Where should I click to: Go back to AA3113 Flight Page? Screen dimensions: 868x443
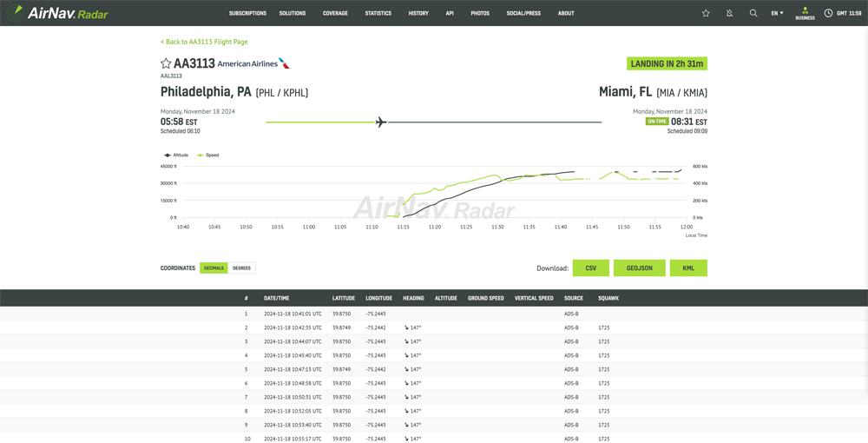204,42
